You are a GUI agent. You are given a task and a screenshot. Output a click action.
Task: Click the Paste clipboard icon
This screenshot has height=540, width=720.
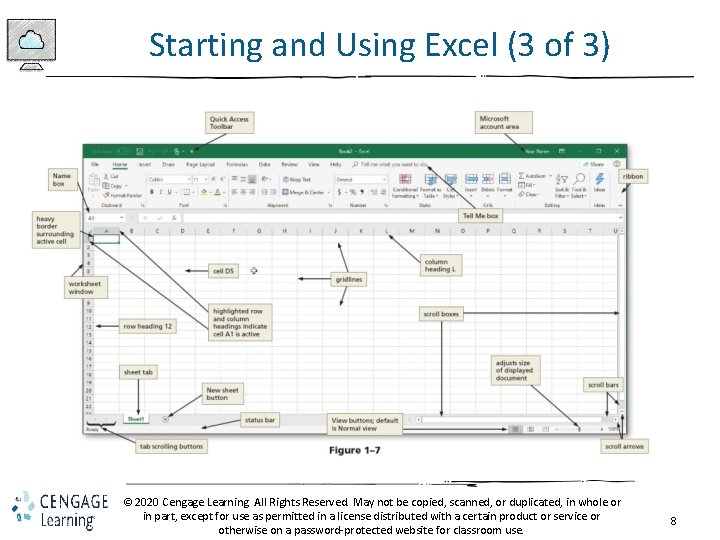[x=94, y=180]
